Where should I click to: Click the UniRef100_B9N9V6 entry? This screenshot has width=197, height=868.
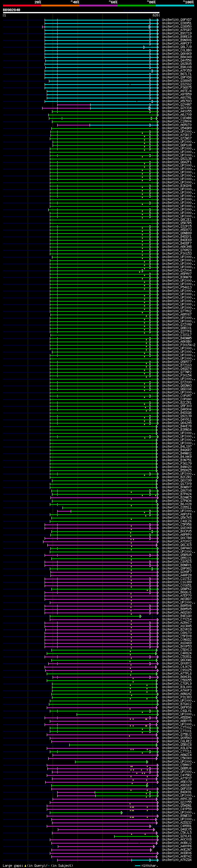[x=177, y=40]
